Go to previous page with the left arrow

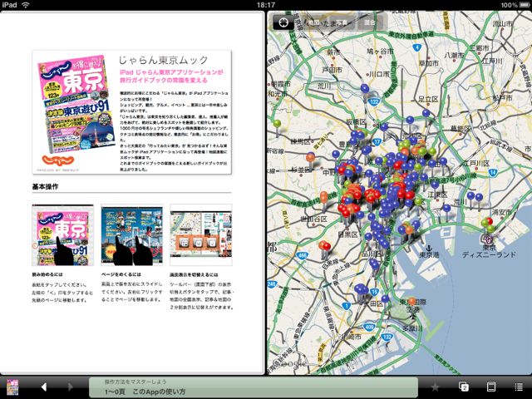43,387
